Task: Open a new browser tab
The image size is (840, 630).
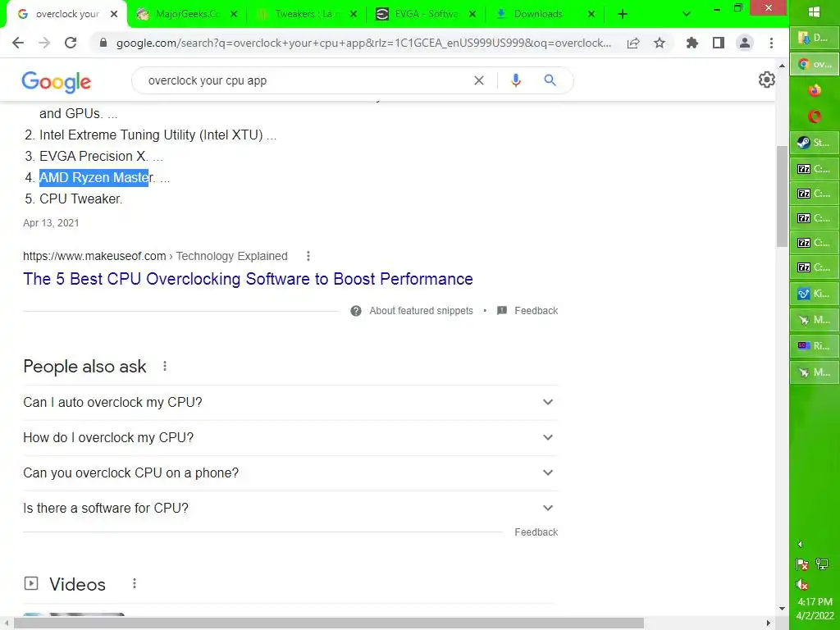Action: click(x=623, y=14)
